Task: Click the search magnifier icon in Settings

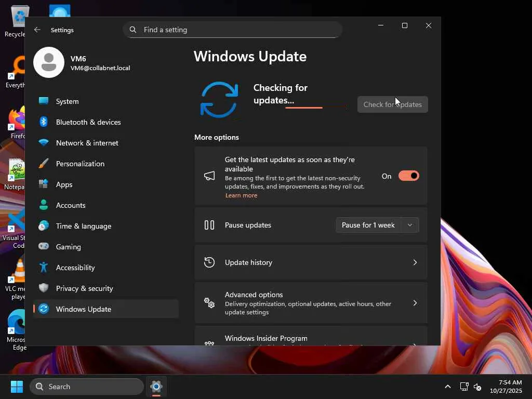Action: click(133, 30)
